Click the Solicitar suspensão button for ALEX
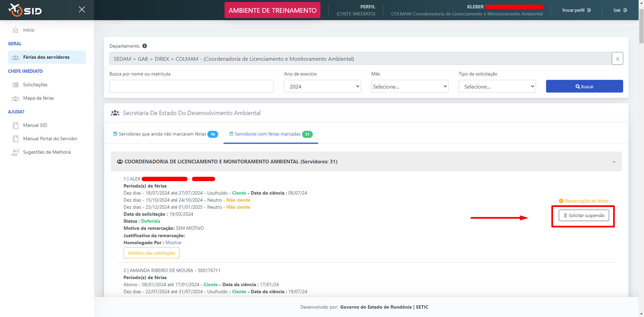644x317 pixels. (584, 215)
